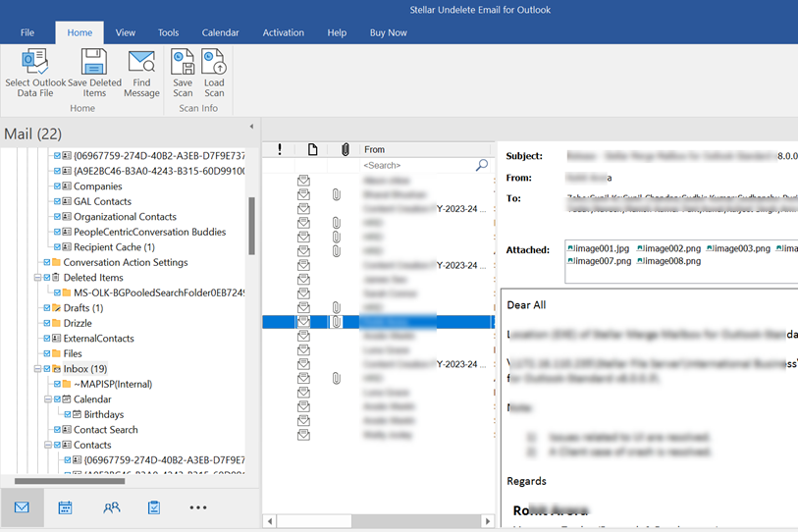
Task: Toggle Inbox (19) checkbox
Action: click(47, 369)
